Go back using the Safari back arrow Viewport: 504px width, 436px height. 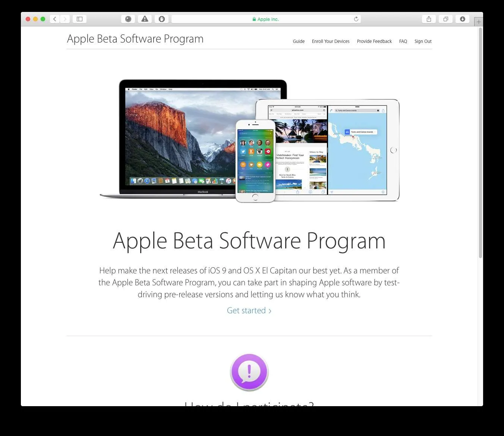coord(55,19)
